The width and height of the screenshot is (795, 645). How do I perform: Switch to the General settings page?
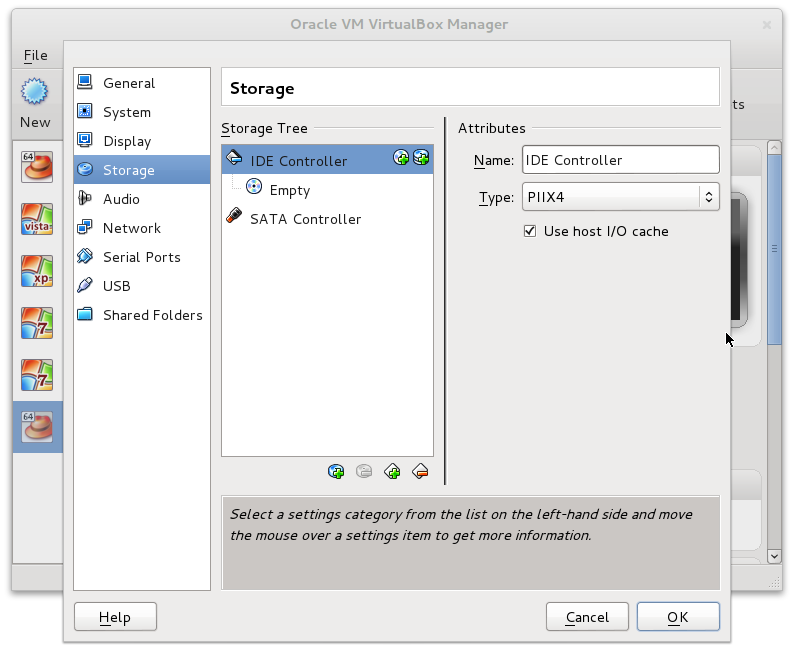click(x=128, y=83)
